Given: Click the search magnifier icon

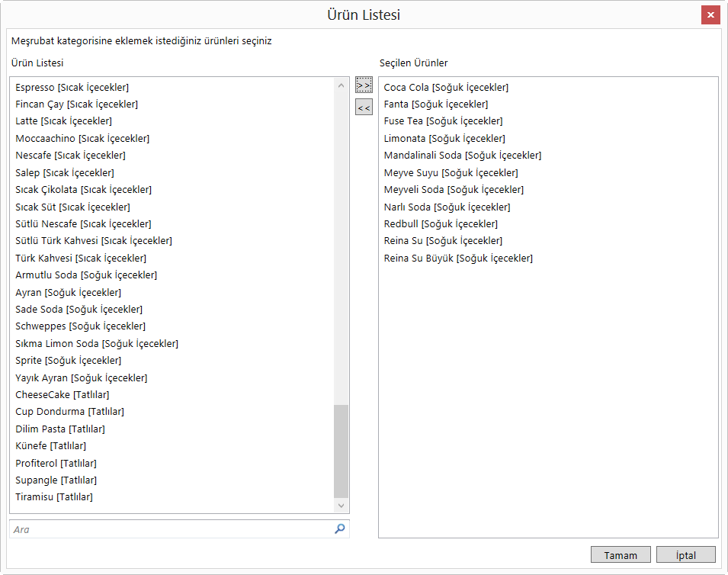Looking at the screenshot, I should click(x=340, y=528).
